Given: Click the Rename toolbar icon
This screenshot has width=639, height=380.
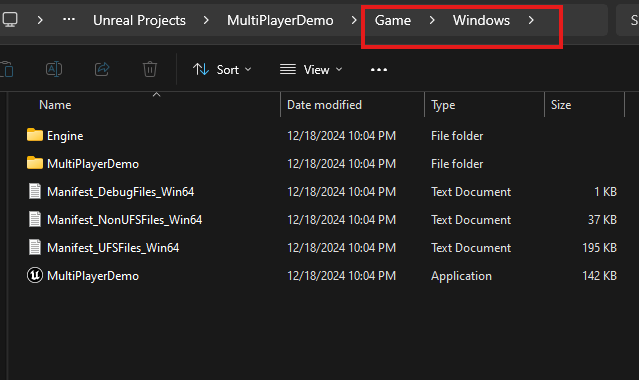Looking at the screenshot, I should [x=54, y=69].
